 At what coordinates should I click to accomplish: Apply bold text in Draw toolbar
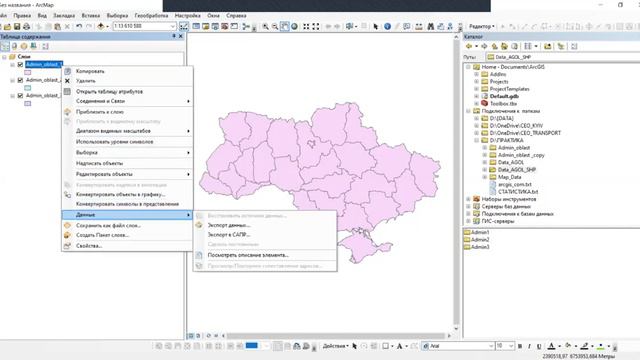[520, 346]
